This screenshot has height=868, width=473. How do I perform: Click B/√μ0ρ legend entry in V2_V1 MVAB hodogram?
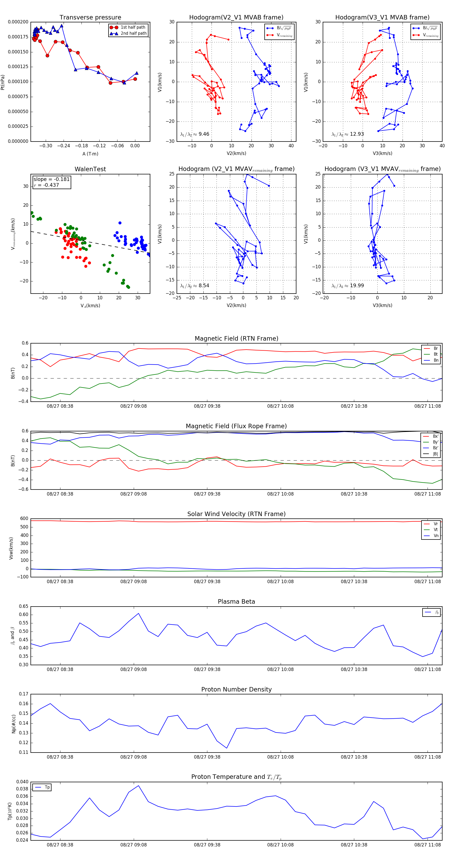point(279,28)
